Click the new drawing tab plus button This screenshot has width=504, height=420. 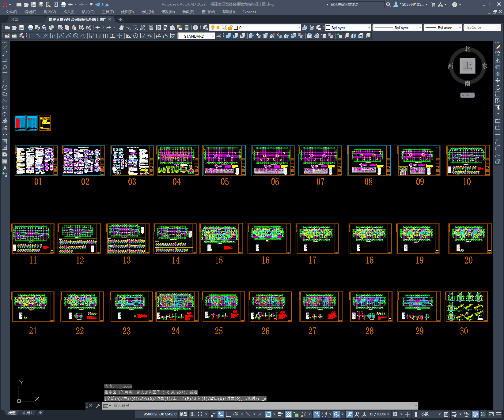pyautogui.click(x=120, y=19)
